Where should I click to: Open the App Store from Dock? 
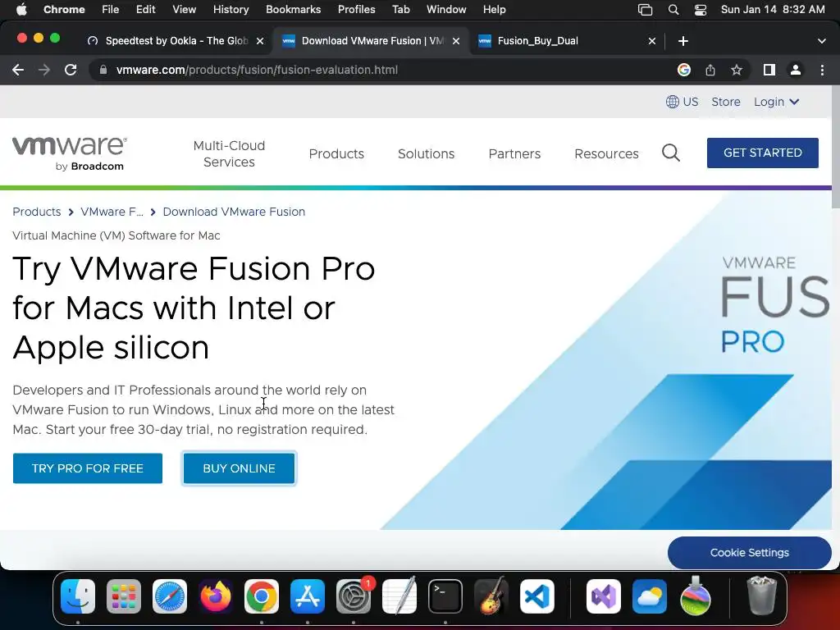point(308,596)
